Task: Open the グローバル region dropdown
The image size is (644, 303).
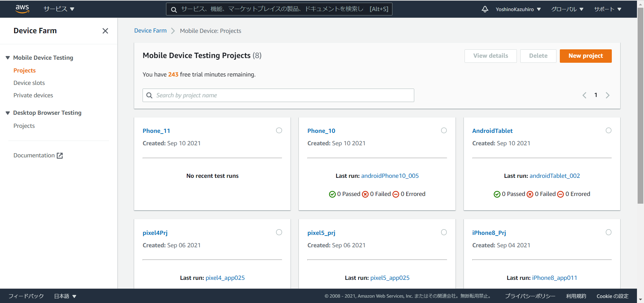Action: (567, 9)
